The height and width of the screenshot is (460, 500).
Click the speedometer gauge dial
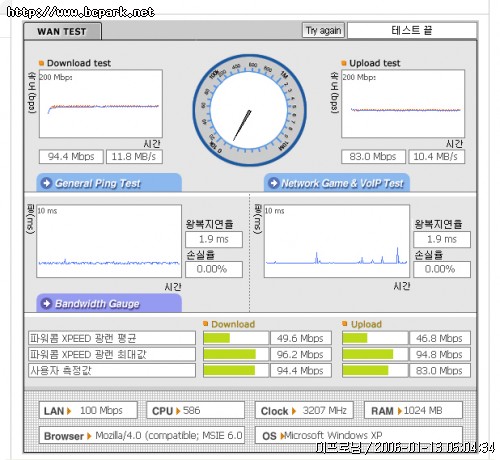click(250, 110)
